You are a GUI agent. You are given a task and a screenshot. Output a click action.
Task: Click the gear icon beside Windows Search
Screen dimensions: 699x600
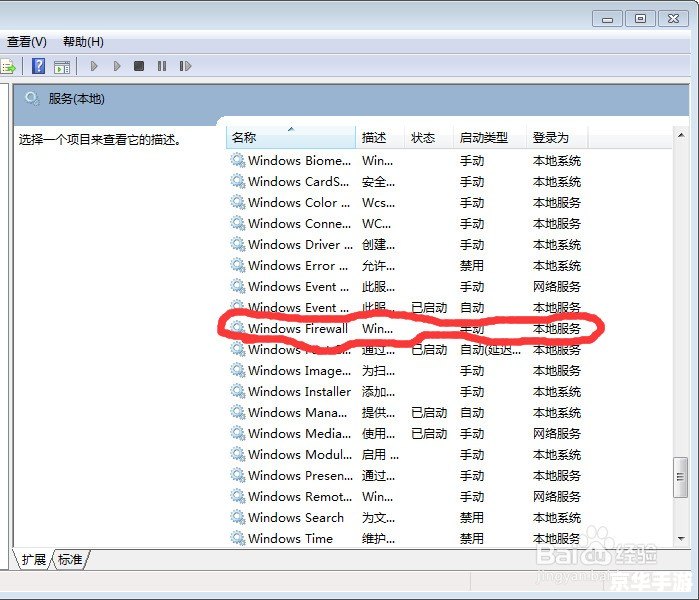click(x=238, y=517)
